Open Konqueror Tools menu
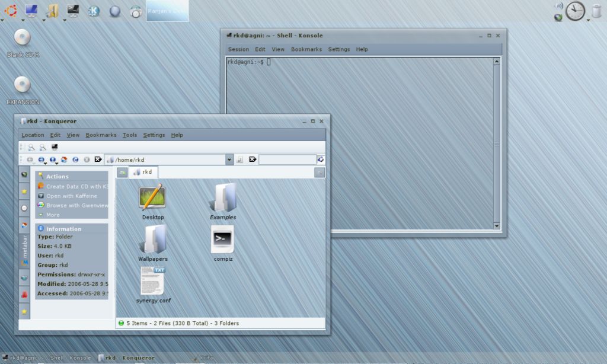This screenshot has width=607, height=364. 130,135
